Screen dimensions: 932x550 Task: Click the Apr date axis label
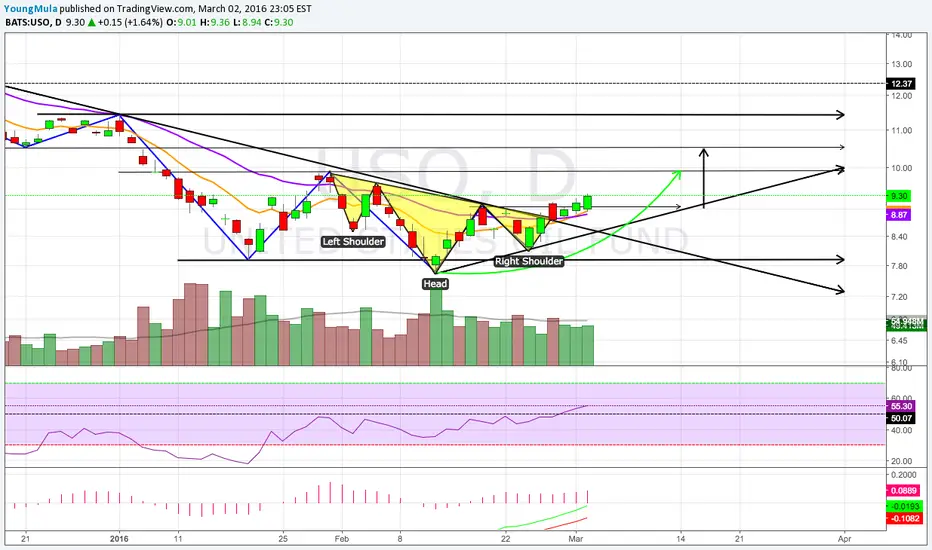(x=844, y=539)
